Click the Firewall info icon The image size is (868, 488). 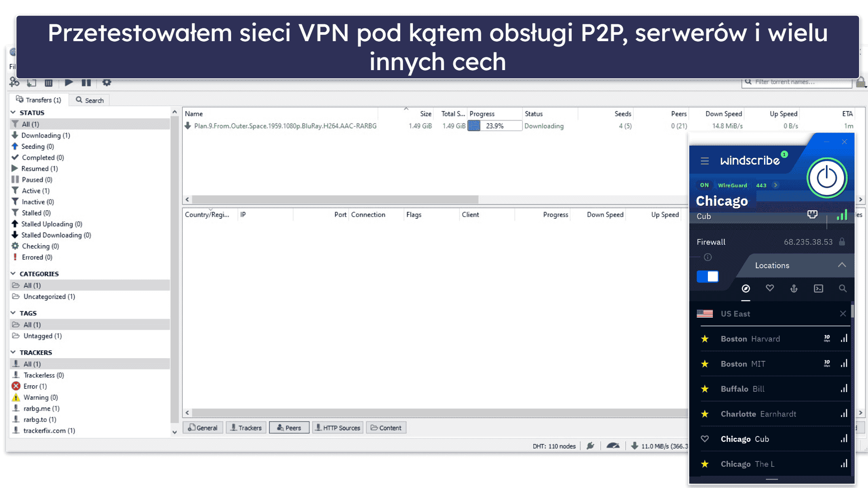[x=708, y=257]
